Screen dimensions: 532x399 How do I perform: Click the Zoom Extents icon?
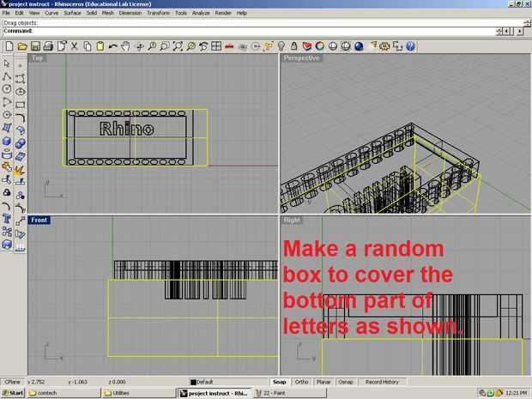pyautogui.click(x=178, y=46)
